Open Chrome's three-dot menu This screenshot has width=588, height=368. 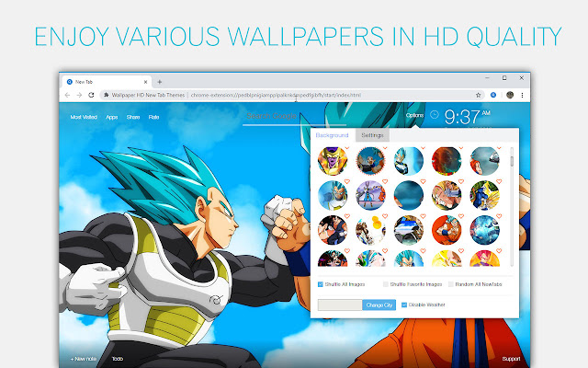(522, 95)
